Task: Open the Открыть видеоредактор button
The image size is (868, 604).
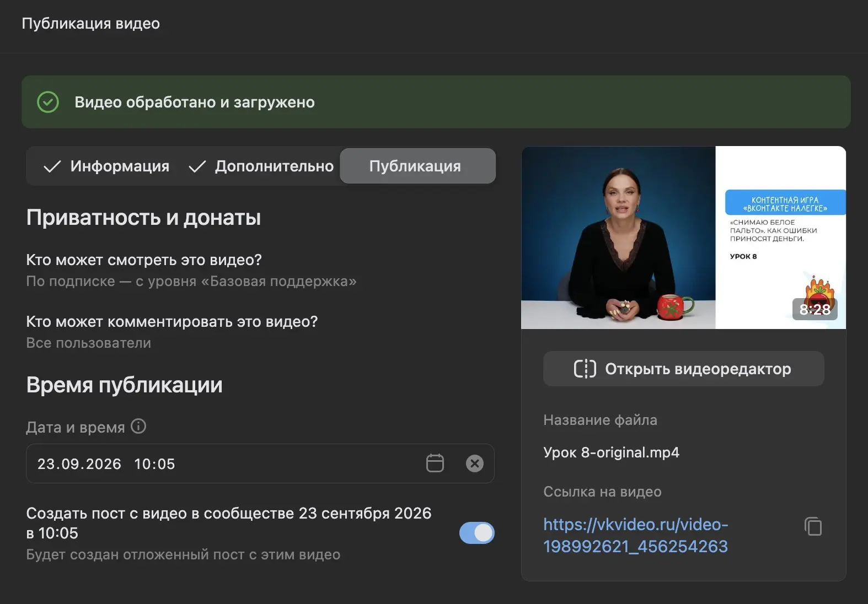Action: tap(683, 369)
